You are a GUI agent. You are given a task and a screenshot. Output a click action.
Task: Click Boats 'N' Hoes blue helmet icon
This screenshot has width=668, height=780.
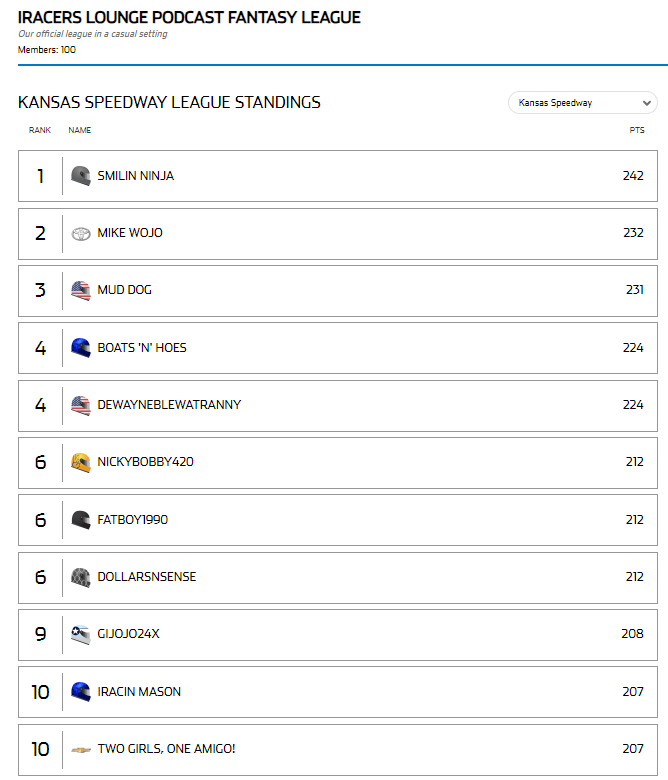(x=81, y=348)
